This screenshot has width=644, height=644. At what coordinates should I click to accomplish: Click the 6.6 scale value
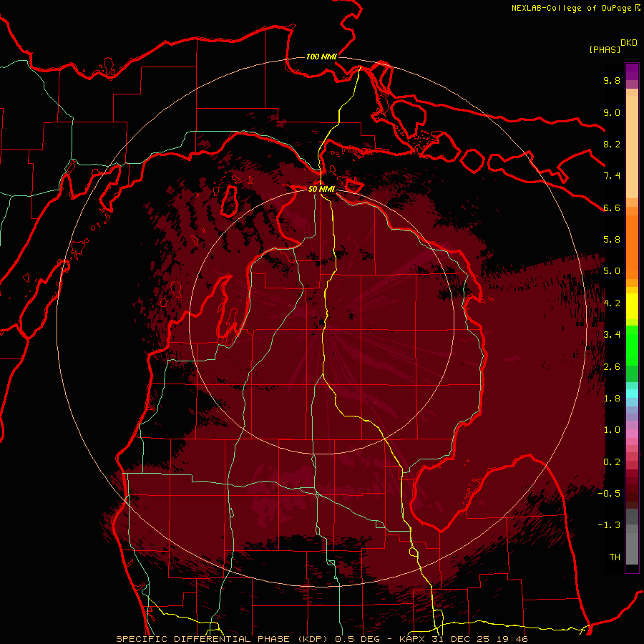(612, 208)
